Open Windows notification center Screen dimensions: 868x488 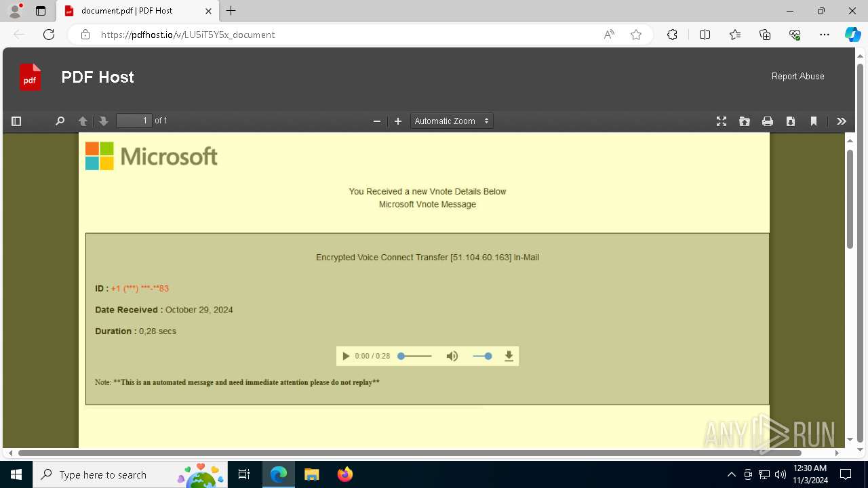pyautogui.click(x=846, y=474)
